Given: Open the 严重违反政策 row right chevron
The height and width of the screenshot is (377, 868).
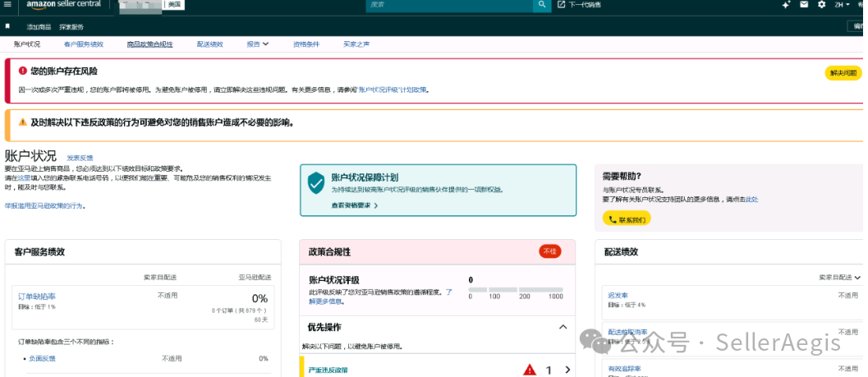Looking at the screenshot, I should [x=567, y=370].
